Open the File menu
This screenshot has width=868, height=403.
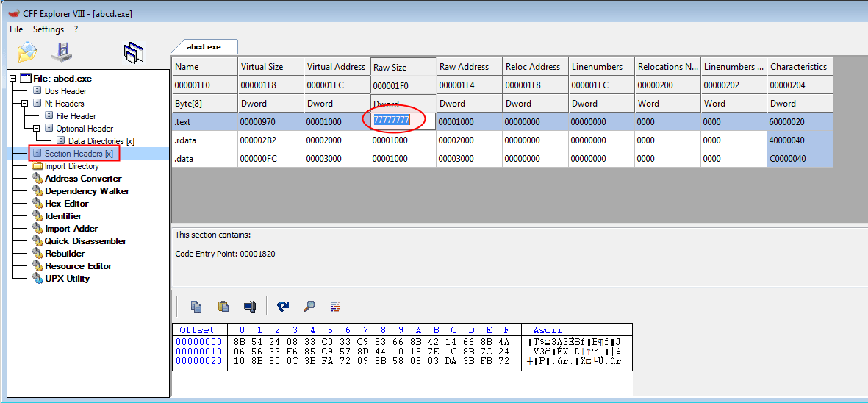point(16,29)
